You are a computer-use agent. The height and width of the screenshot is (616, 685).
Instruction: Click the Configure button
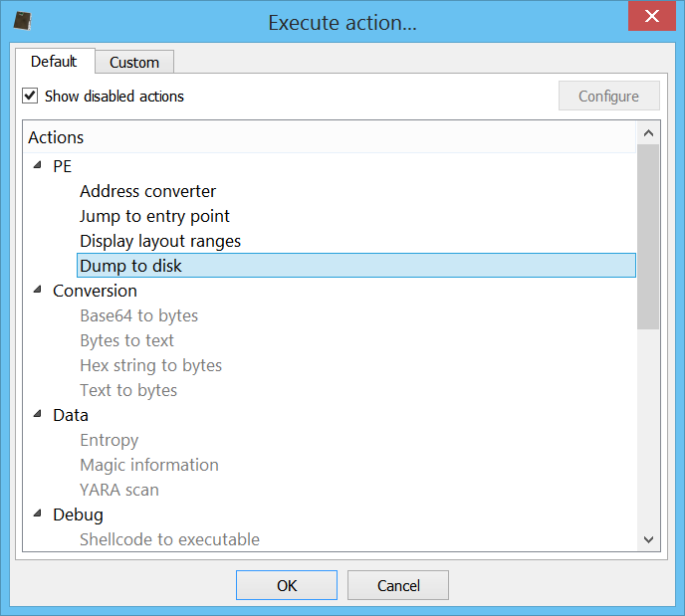click(609, 96)
